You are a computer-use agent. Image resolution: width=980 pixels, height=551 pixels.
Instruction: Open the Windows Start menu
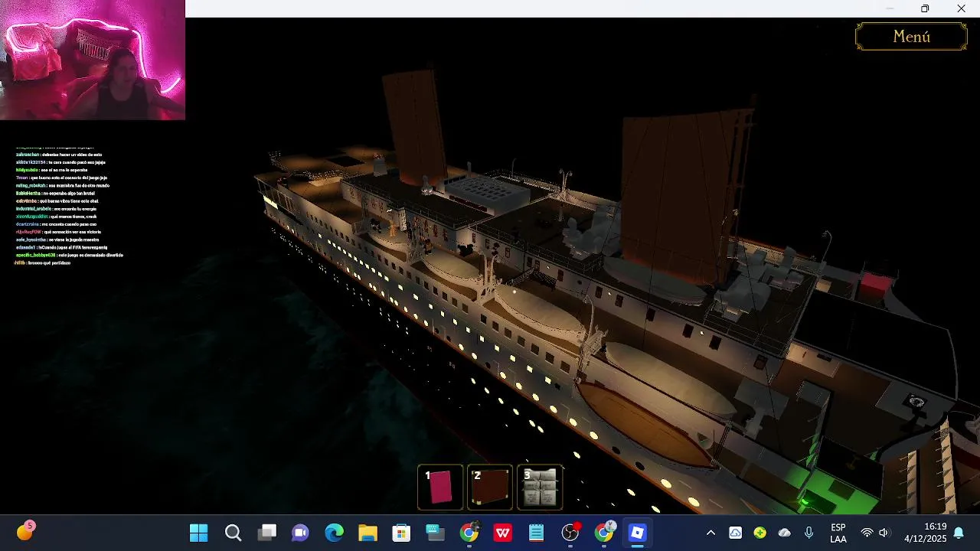(x=198, y=533)
